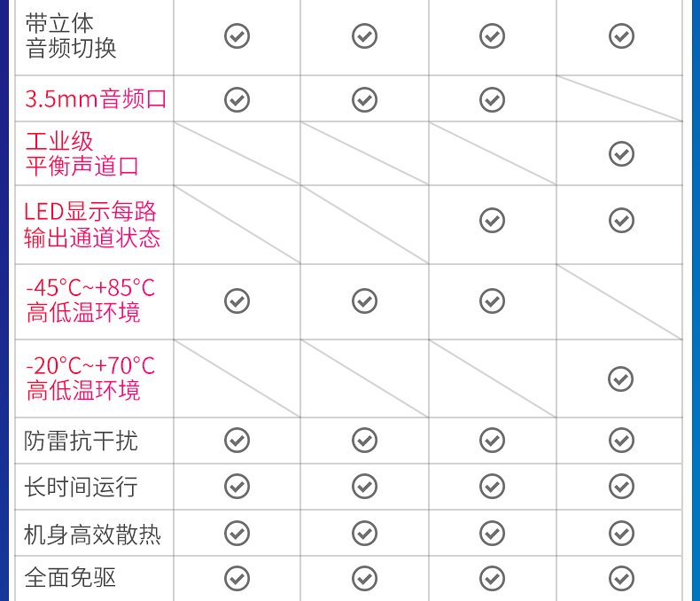This screenshot has width=700, height=601.
Task: Select the 3.5mm音频口 row label
Action: click(96, 98)
